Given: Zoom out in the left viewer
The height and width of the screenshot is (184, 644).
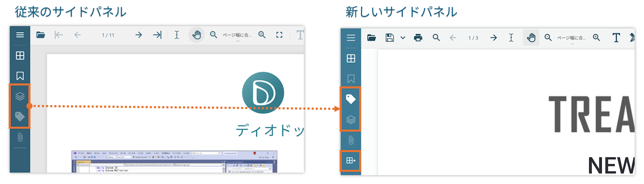Looking at the screenshot, I should (x=214, y=35).
